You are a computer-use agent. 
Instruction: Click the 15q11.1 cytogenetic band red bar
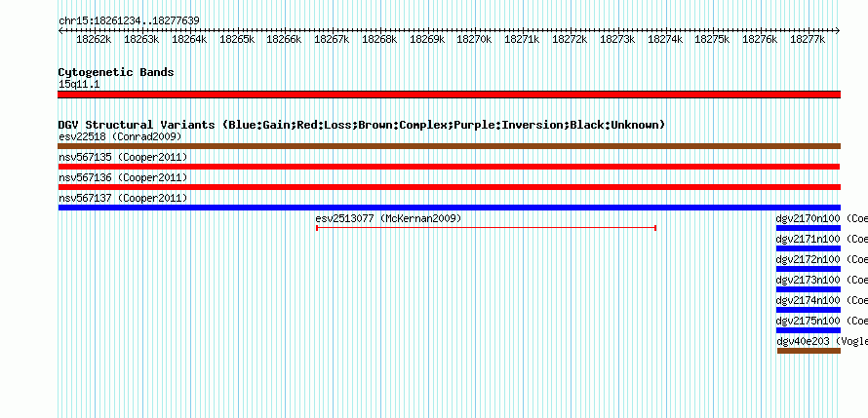pyautogui.click(x=449, y=95)
